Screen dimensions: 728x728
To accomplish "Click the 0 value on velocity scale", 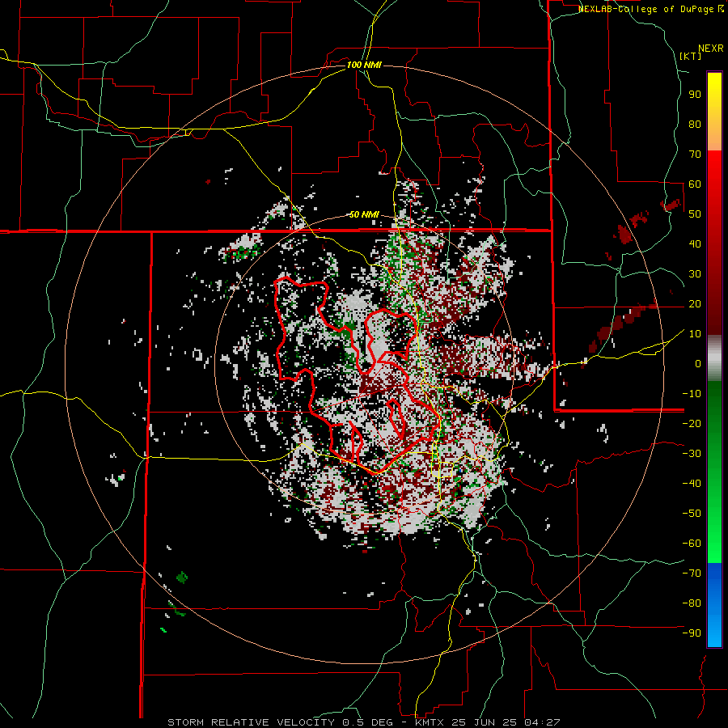I will pos(698,363).
